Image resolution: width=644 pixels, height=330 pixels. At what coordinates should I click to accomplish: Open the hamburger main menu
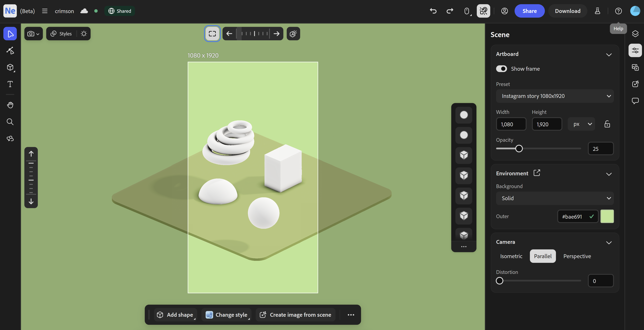click(45, 11)
